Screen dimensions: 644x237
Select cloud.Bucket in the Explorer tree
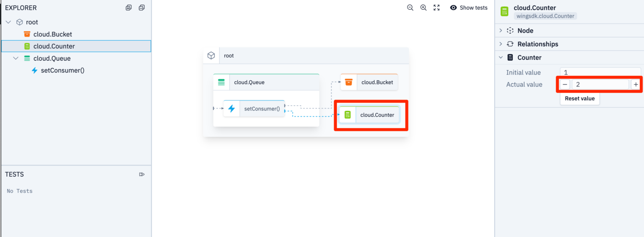[52, 34]
